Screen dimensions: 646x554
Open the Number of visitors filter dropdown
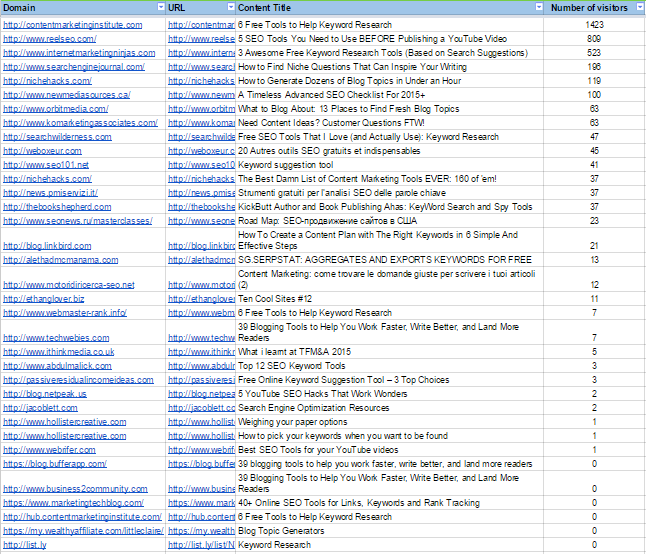pyautogui.click(x=640, y=7)
